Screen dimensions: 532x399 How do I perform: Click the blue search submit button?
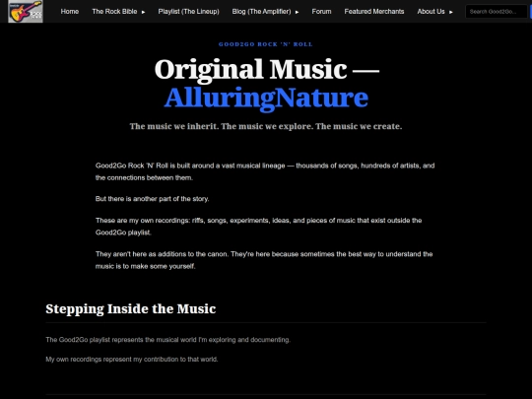click(x=530, y=12)
